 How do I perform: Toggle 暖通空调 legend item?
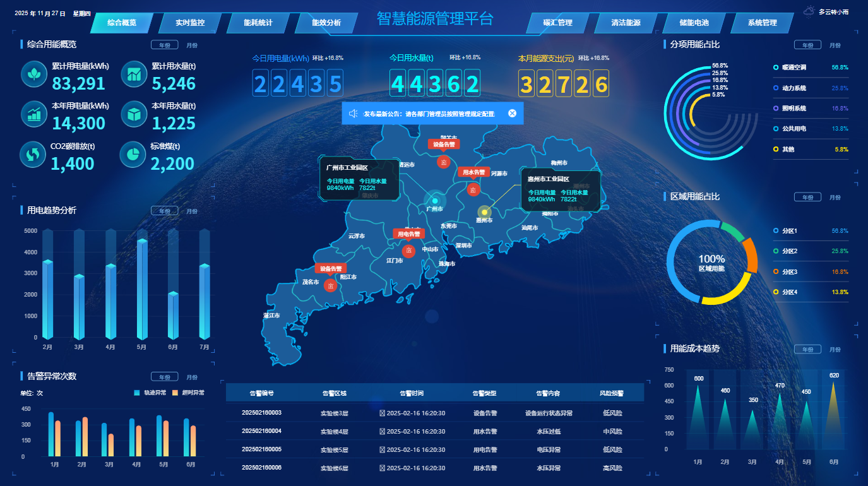click(794, 67)
